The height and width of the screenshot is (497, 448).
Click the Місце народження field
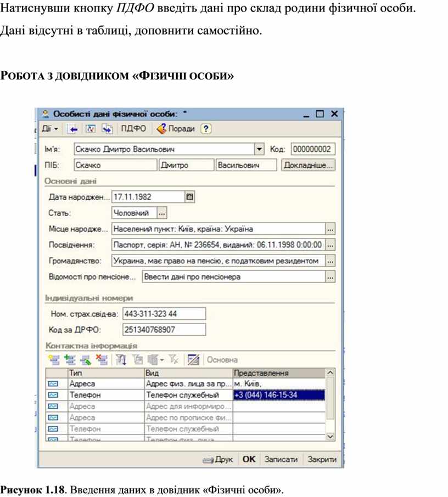click(219, 229)
